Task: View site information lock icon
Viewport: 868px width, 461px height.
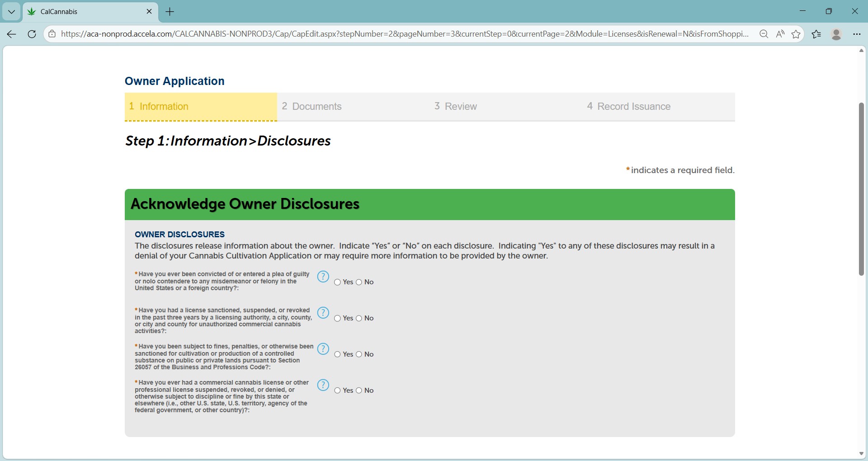Action: 52,34
